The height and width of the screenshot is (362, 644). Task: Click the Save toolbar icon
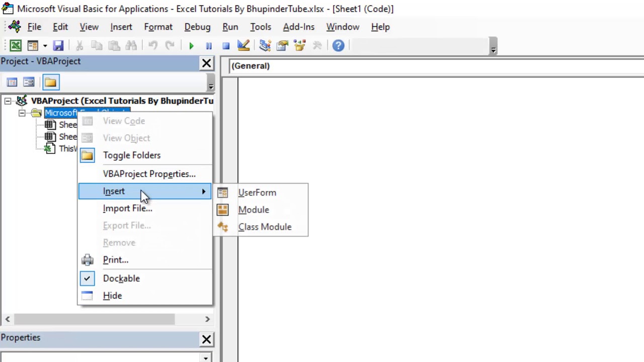(x=58, y=46)
